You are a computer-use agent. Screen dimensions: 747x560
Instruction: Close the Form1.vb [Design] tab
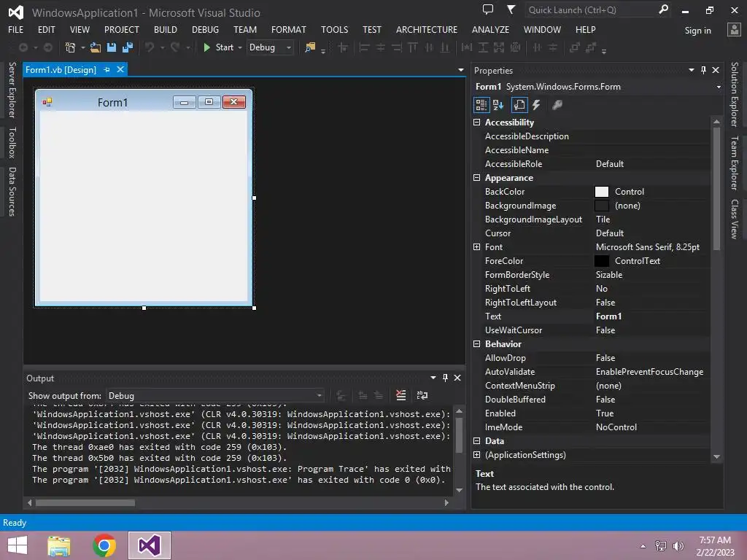tap(120, 69)
